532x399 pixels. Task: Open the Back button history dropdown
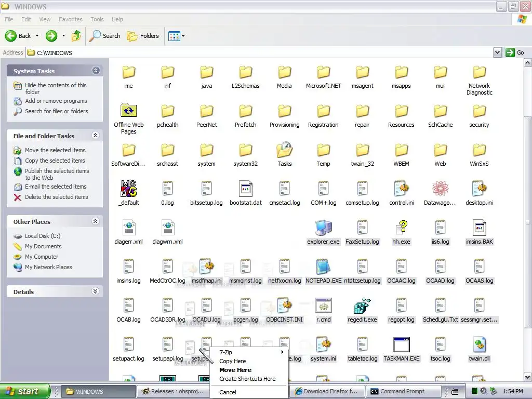click(37, 36)
